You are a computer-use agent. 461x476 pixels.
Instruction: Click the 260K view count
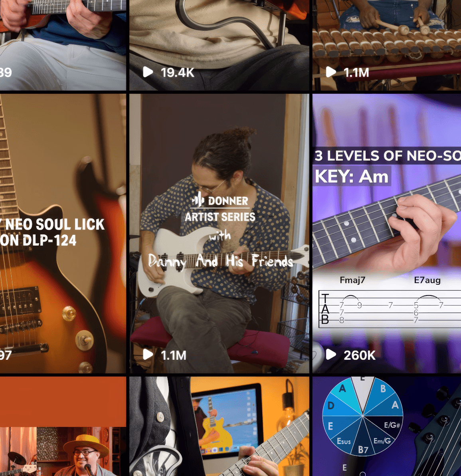tap(359, 355)
